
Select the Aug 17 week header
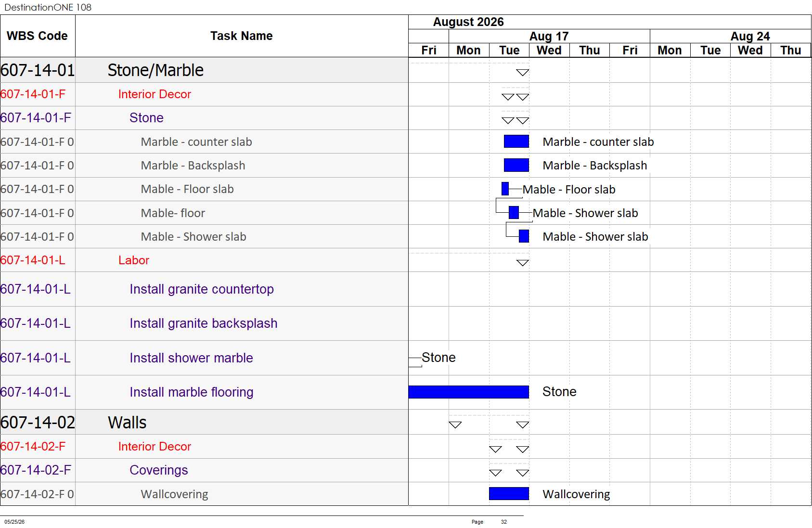coord(549,37)
